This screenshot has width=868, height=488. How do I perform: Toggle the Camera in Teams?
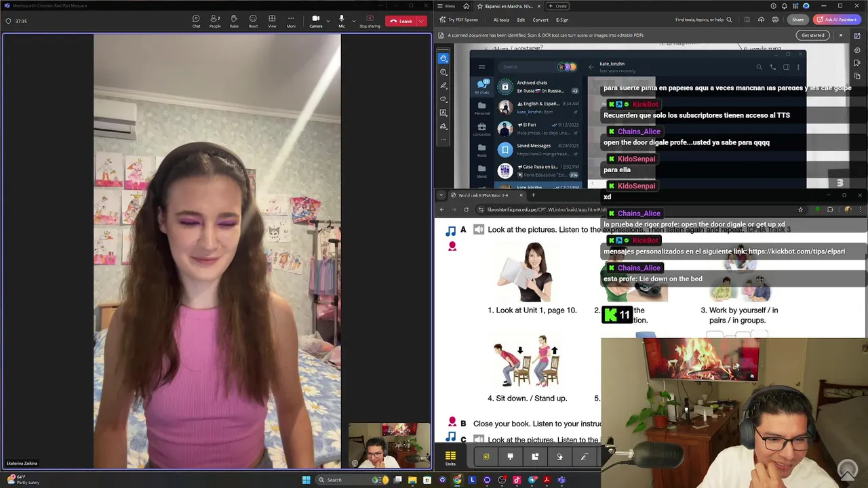(315, 21)
